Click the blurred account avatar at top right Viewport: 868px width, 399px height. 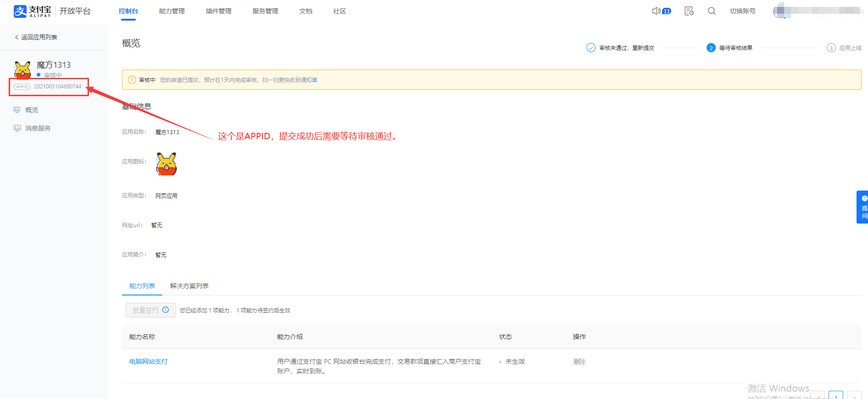click(782, 11)
